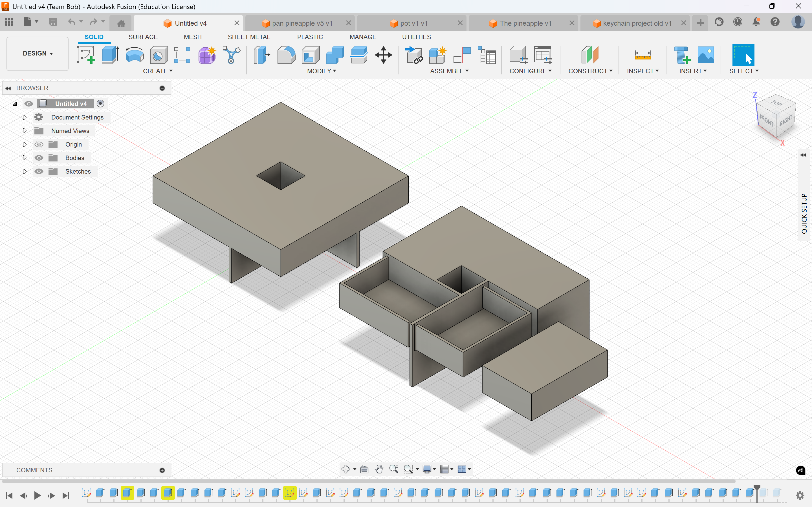The image size is (812, 507).
Task: Open the CREATE dropdown menu
Action: coord(158,71)
